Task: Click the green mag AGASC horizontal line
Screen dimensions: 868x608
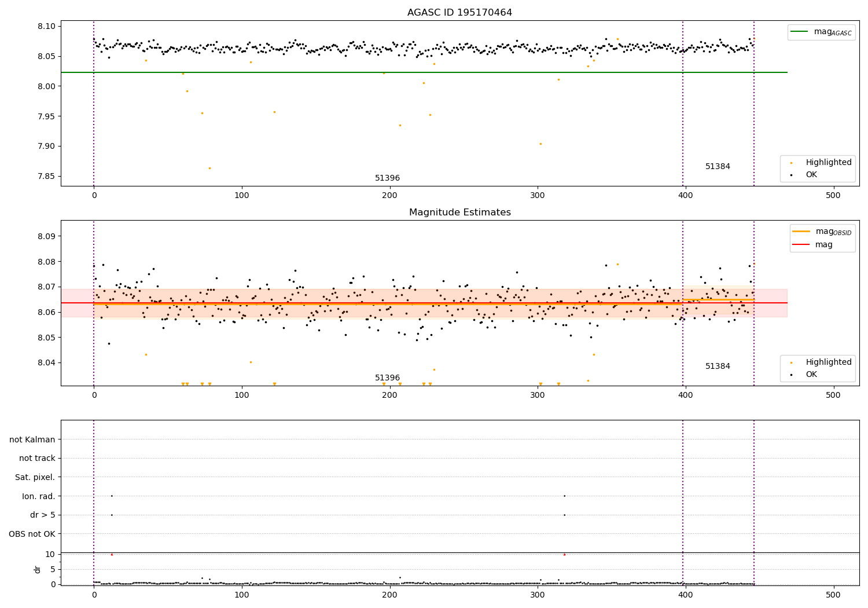Action: coord(424,72)
